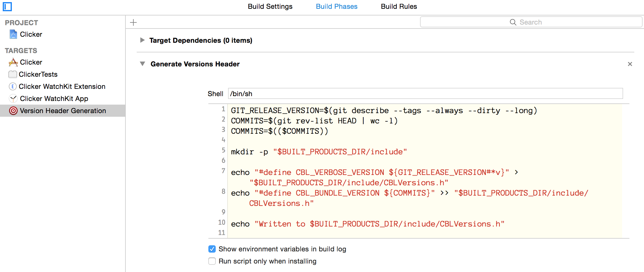Click the magnifying glass search icon
Screen dimensions: 644x272
513,22
